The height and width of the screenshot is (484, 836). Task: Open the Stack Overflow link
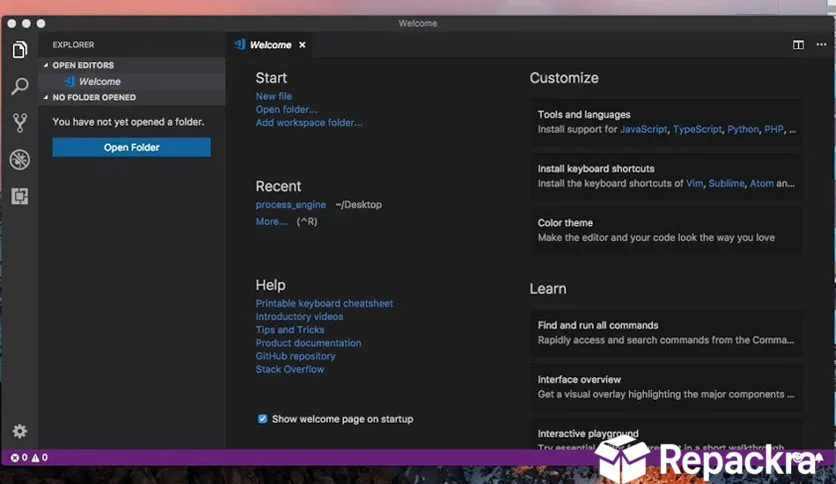click(x=290, y=369)
